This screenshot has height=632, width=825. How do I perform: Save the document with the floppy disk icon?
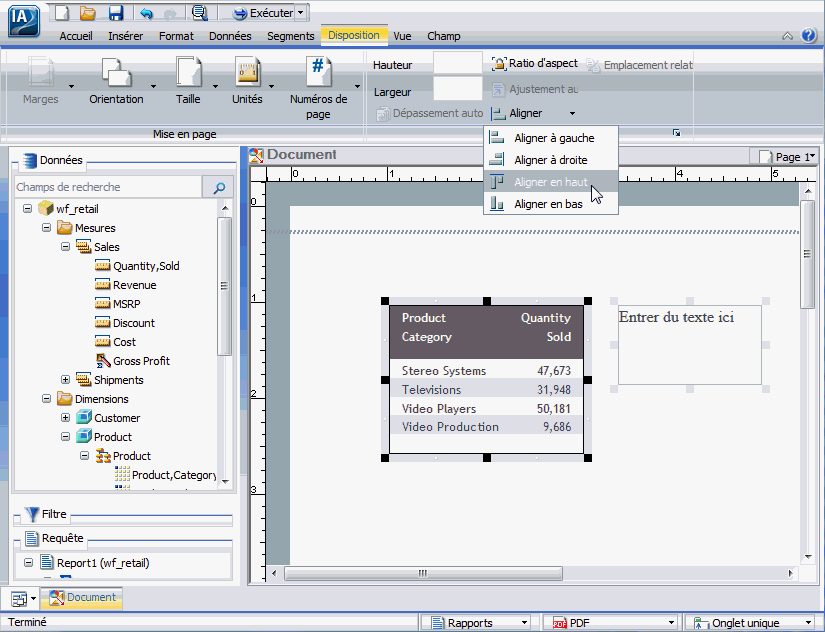116,13
